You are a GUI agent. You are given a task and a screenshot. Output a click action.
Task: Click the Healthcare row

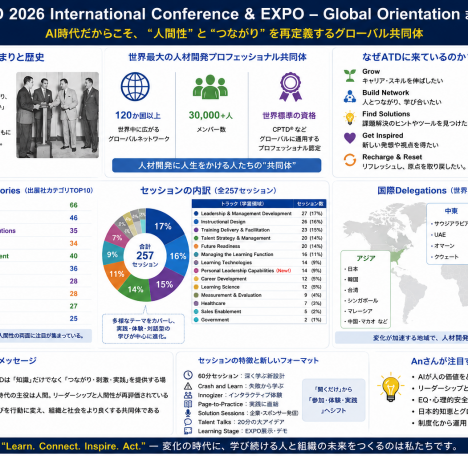pyautogui.click(x=259, y=303)
